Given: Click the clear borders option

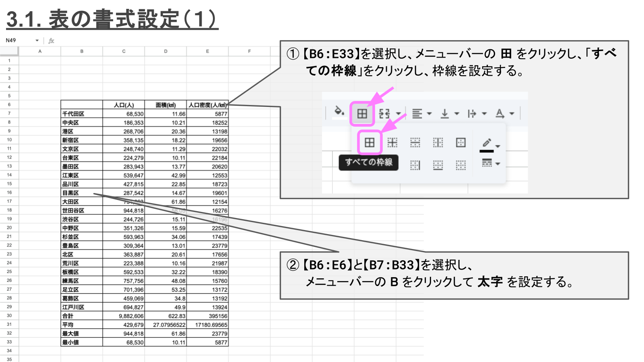Looking at the screenshot, I should (x=461, y=165).
